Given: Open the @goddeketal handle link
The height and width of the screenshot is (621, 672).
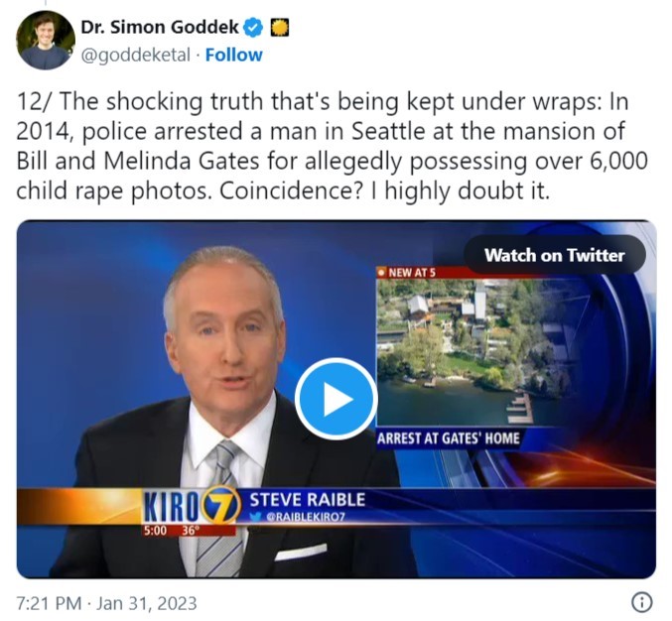Looking at the screenshot, I should point(135,55).
